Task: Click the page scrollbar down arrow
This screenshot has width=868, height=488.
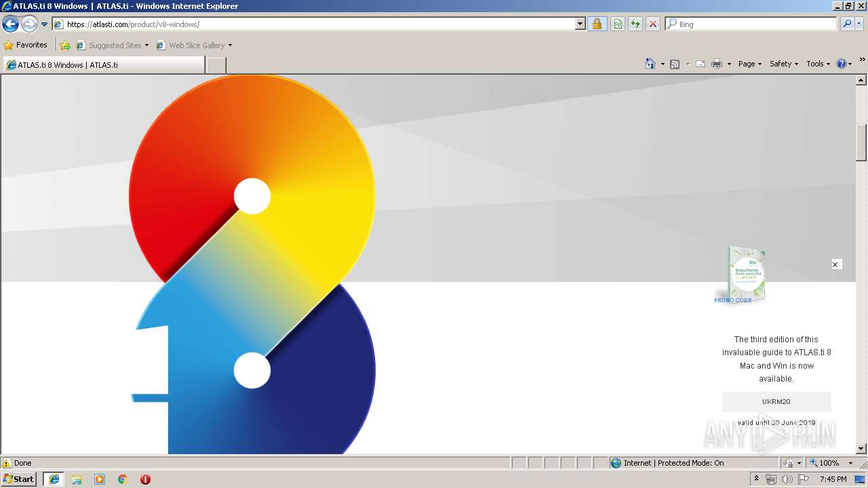Action: tap(861, 448)
